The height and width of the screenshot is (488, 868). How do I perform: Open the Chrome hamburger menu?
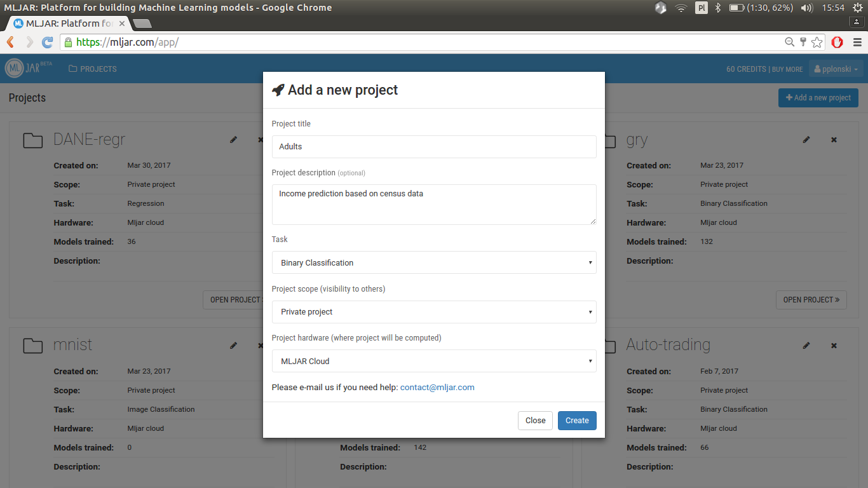857,43
